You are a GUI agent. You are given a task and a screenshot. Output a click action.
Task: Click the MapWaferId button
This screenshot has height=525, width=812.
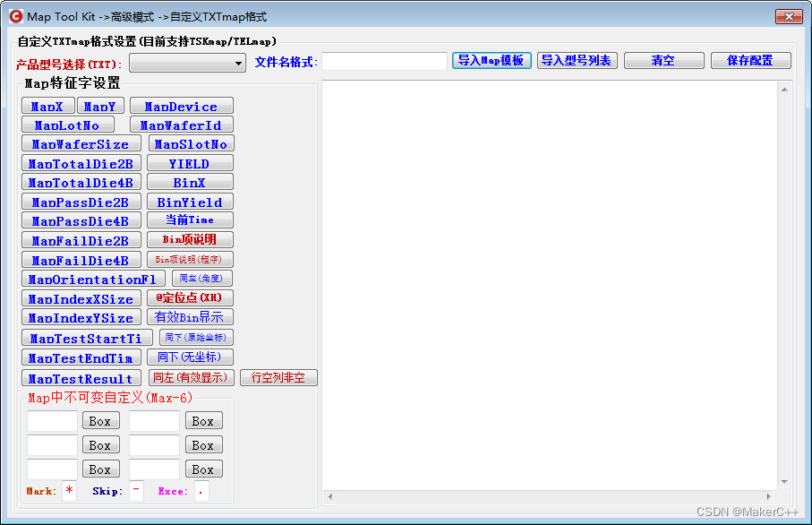click(x=181, y=125)
